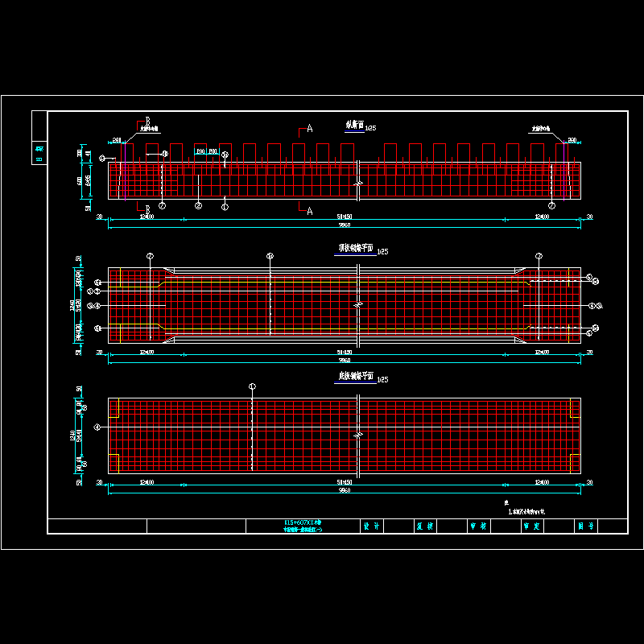Select the K15+607 project title text
This screenshot has height=644, width=644.
[303, 522]
